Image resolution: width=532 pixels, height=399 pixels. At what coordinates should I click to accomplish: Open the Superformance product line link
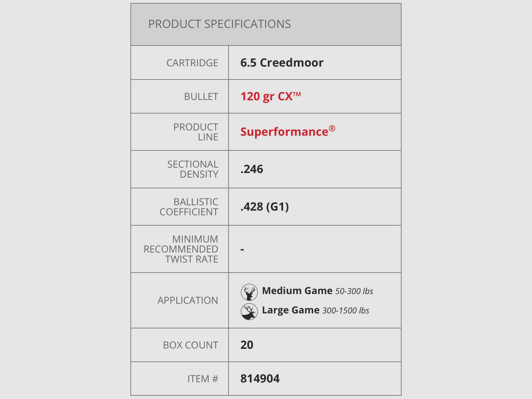pos(287,132)
